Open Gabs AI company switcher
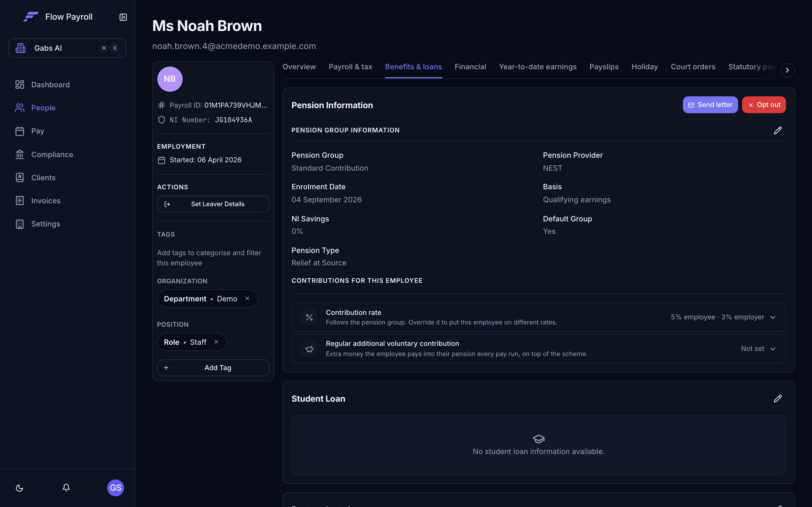This screenshot has width=812, height=507. [67, 48]
